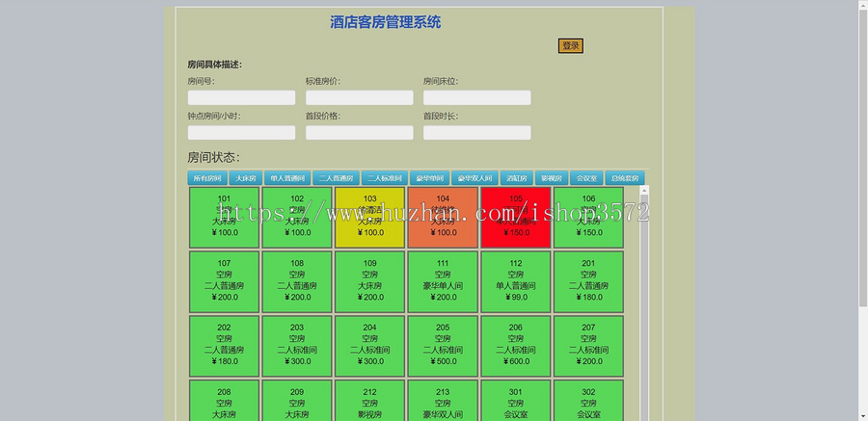Image resolution: width=868 pixels, height=421 pixels.
Task: Select room 209 大床房 card
Action: [x=297, y=401]
